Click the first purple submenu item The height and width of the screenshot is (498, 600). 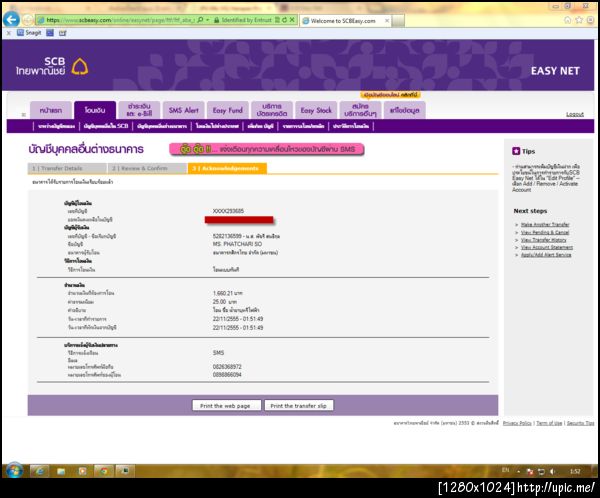[x=56, y=126]
